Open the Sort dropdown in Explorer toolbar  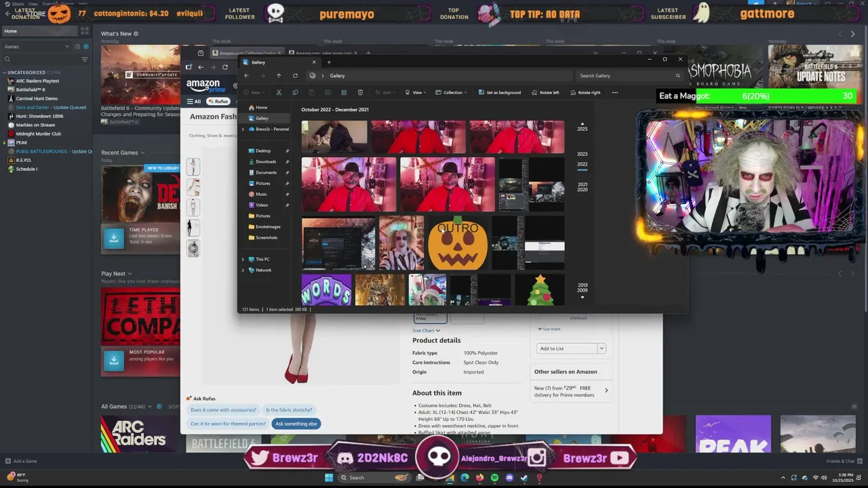[386, 93]
